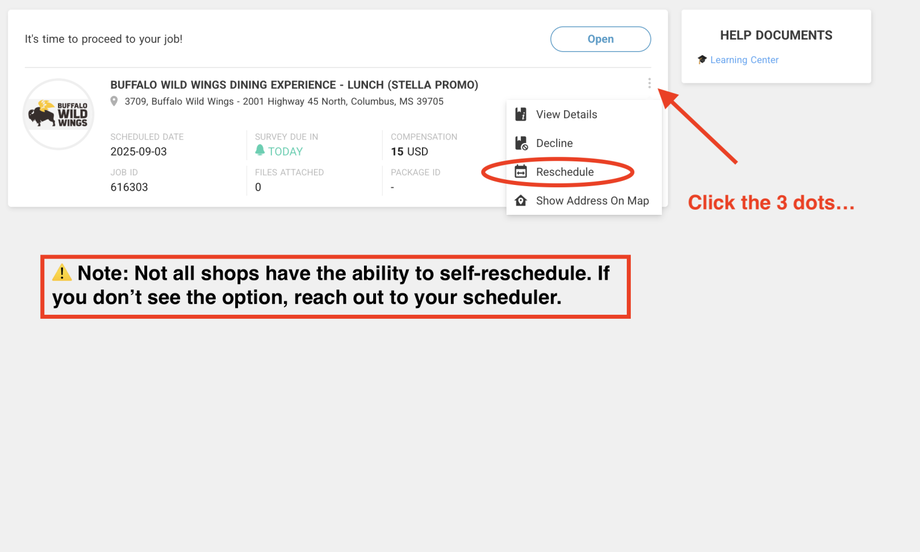920x552 pixels.
Task: Click the scheduled date 2025-09-03
Action: pos(138,151)
